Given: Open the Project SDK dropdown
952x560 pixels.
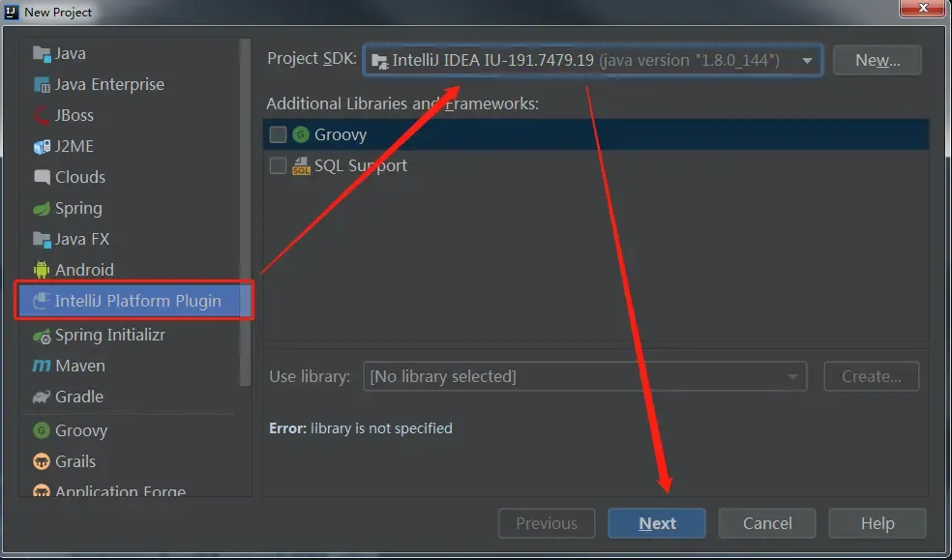Looking at the screenshot, I should [593, 60].
